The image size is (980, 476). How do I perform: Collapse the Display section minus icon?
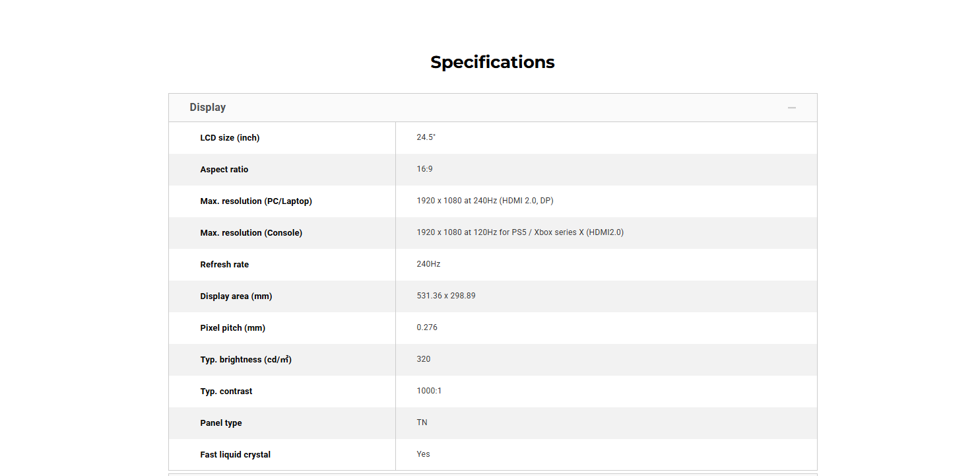[x=791, y=108]
